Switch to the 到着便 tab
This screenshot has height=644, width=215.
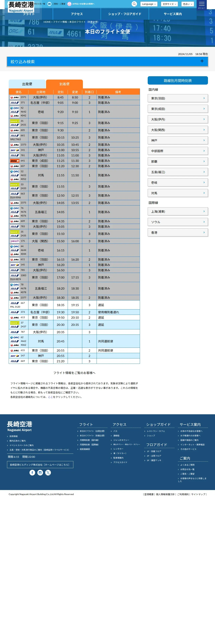tap(64, 84)
